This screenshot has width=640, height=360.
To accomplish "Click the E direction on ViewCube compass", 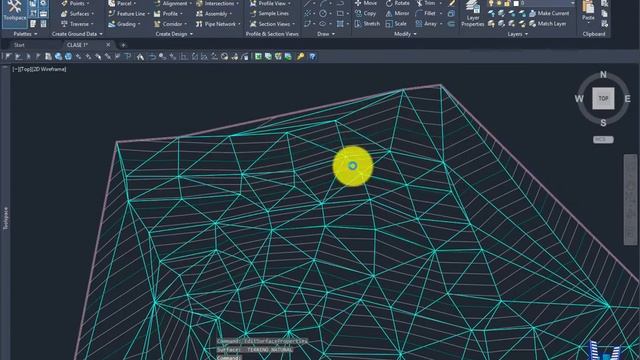I will click(x=627, y=99).
